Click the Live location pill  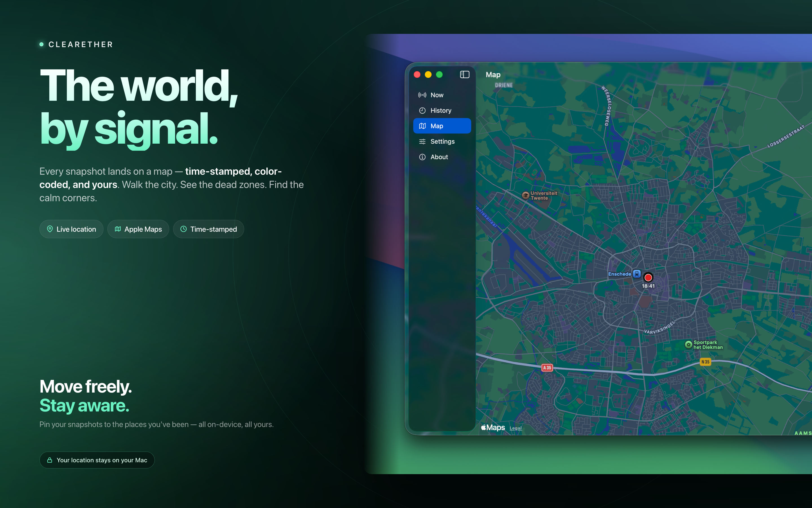tap(71, 229)
